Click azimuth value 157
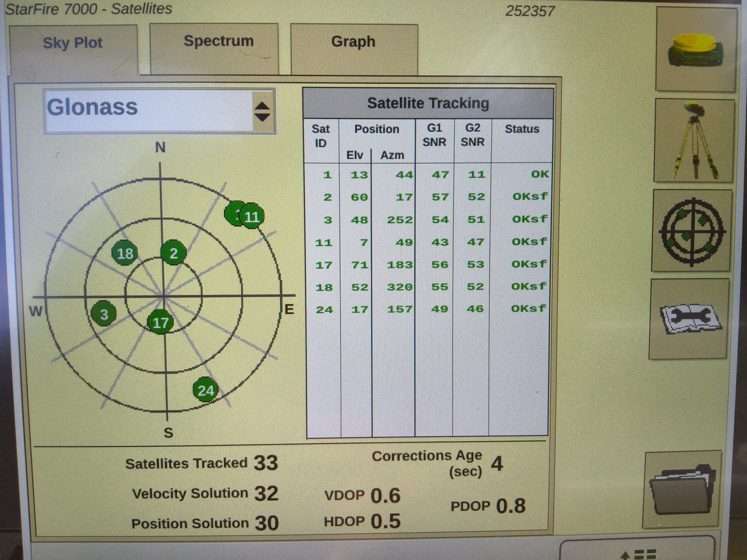Image resolution: width=747 pixels, height=560 pixels. point(400,309)
